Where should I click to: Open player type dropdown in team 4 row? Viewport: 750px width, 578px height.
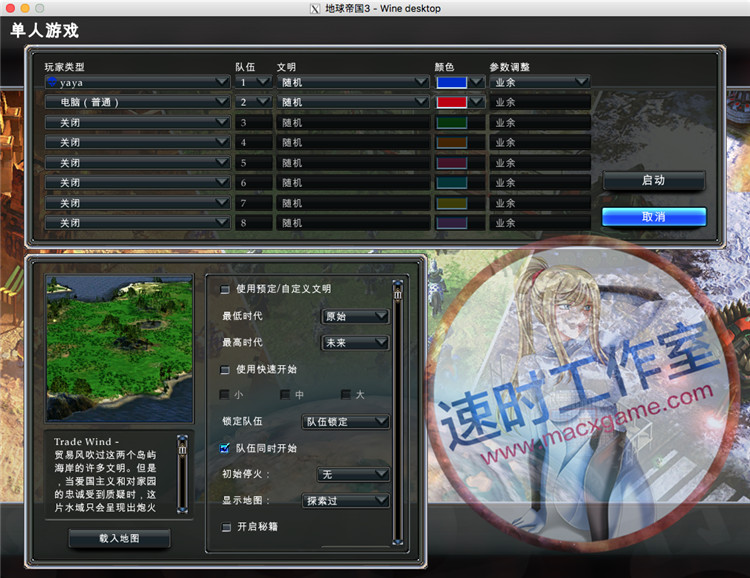tap(138, 142)
